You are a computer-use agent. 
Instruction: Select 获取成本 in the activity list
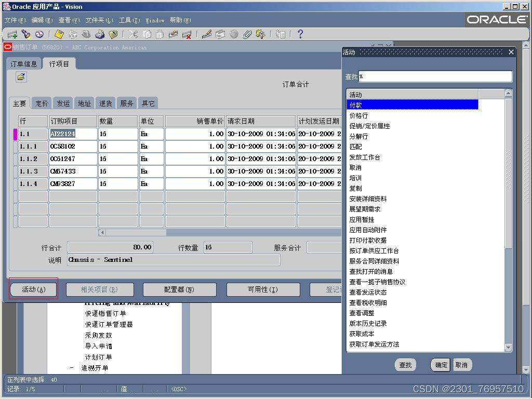pyautogui.click(x=362, y=334)
